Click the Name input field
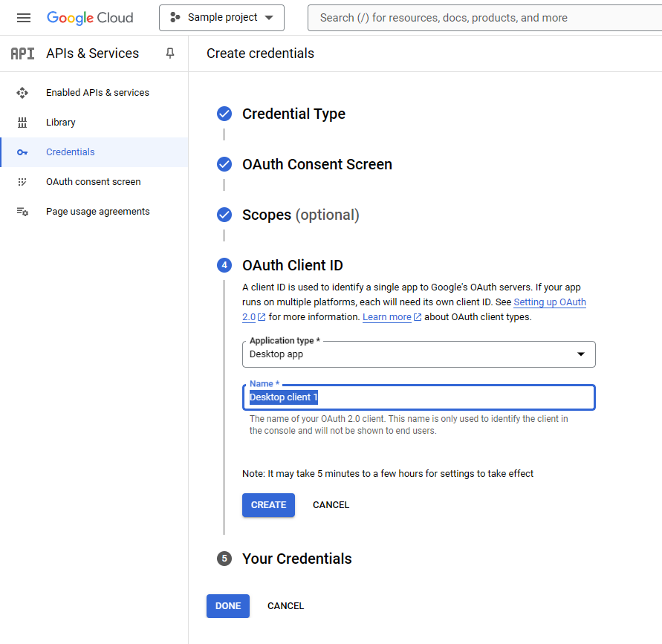The width and height of the screenshot is (662, 644). point(419,397)
